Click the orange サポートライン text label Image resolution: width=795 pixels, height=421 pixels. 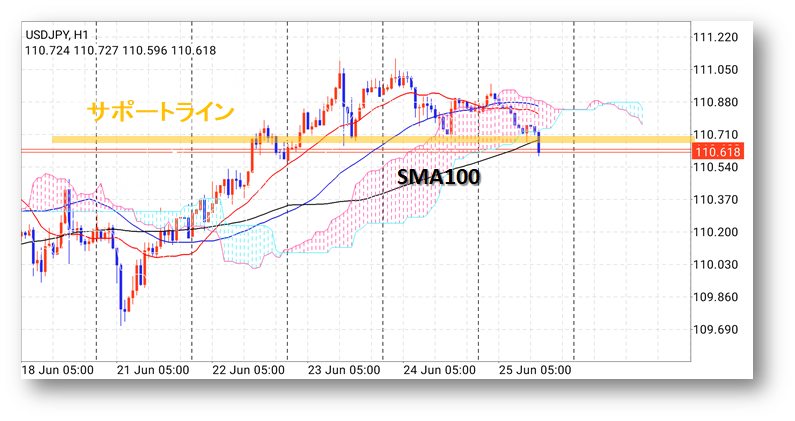[161, 110]
